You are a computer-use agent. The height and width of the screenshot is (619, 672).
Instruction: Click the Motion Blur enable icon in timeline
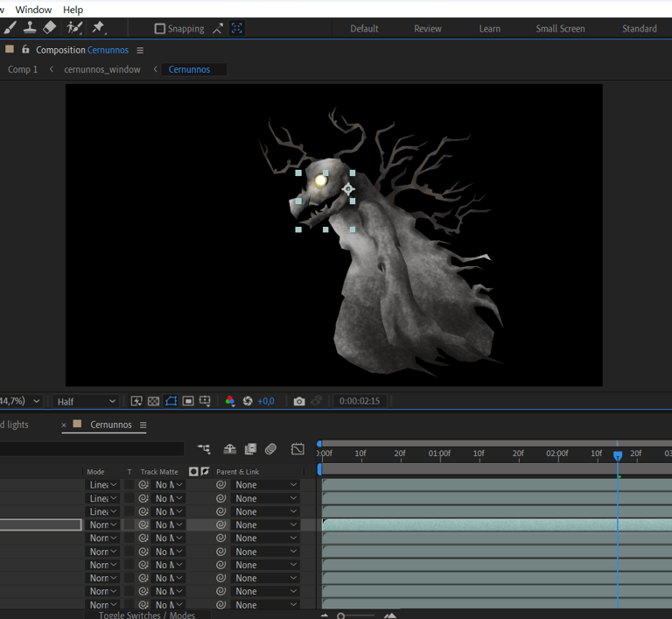point(270,449)
